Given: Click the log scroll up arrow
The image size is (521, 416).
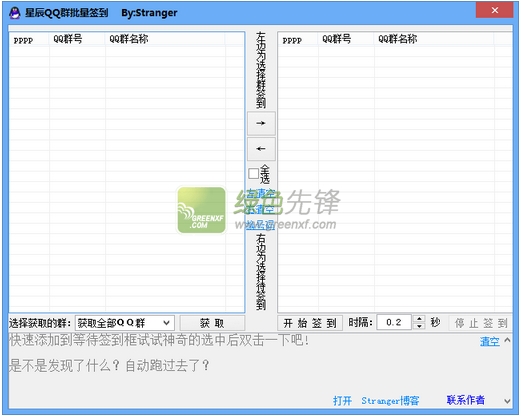Looking at the screenshot, I should [507, 340].
